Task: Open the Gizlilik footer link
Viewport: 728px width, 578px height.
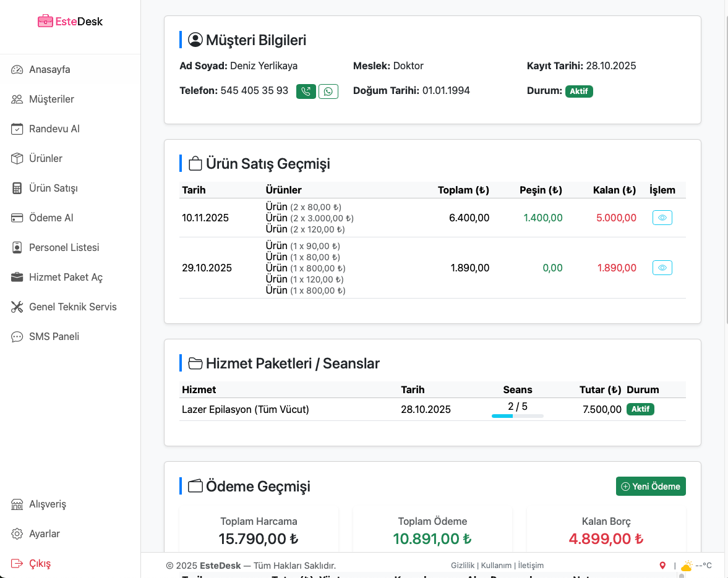Action: [x=463, y=565]
